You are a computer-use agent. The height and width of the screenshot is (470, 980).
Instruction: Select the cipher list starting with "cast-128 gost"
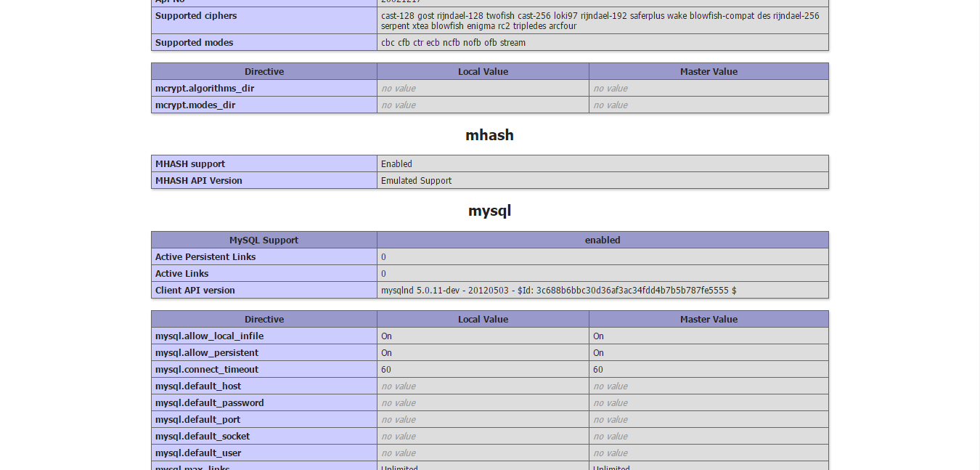coord(600,20)
